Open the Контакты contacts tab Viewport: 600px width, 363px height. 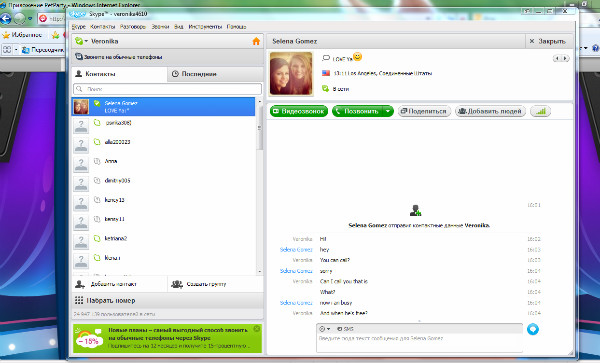coord(119,74)
